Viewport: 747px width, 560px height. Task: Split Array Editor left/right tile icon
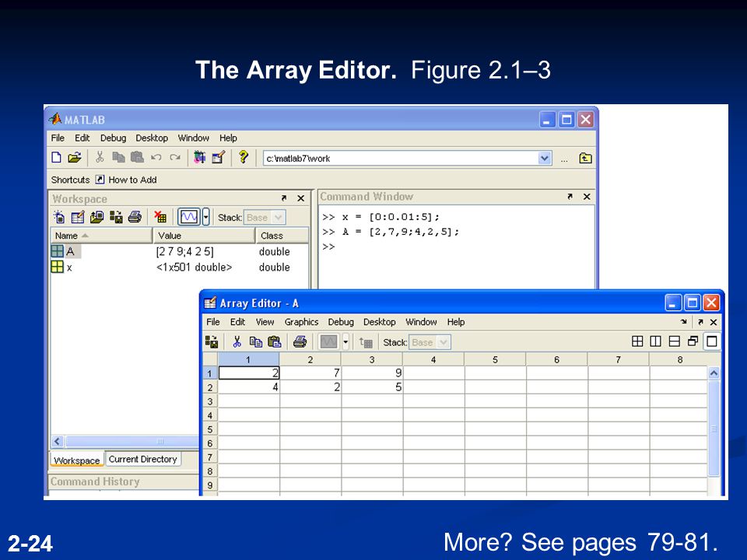click(x=655, y=341)
